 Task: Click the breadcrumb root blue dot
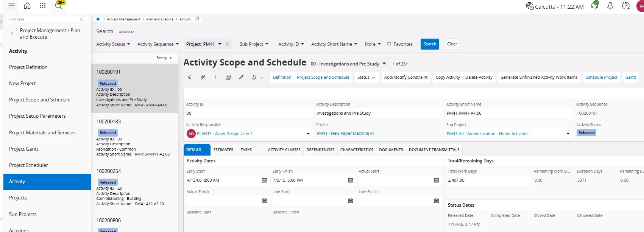(x=98, y=19)
